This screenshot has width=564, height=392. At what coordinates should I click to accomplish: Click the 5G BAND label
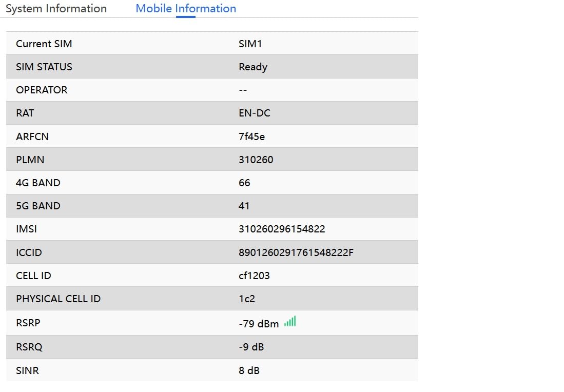38,206
